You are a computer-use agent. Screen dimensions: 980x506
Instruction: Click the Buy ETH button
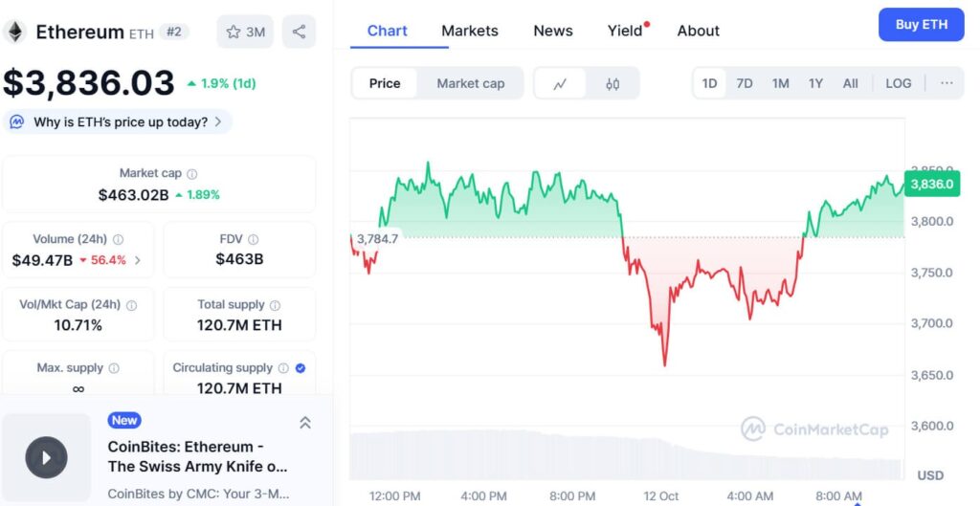point(921,25)
